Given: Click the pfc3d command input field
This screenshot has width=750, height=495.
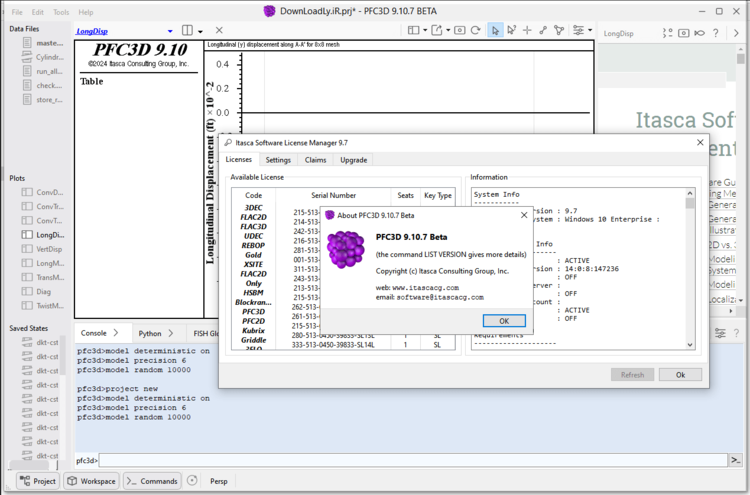Looking at the screenshot, I should 400,460.
